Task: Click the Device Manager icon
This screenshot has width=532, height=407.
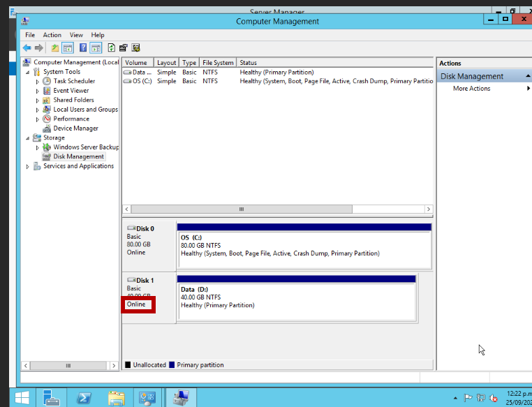Action: pyautogui.click(x=47, y=128)
